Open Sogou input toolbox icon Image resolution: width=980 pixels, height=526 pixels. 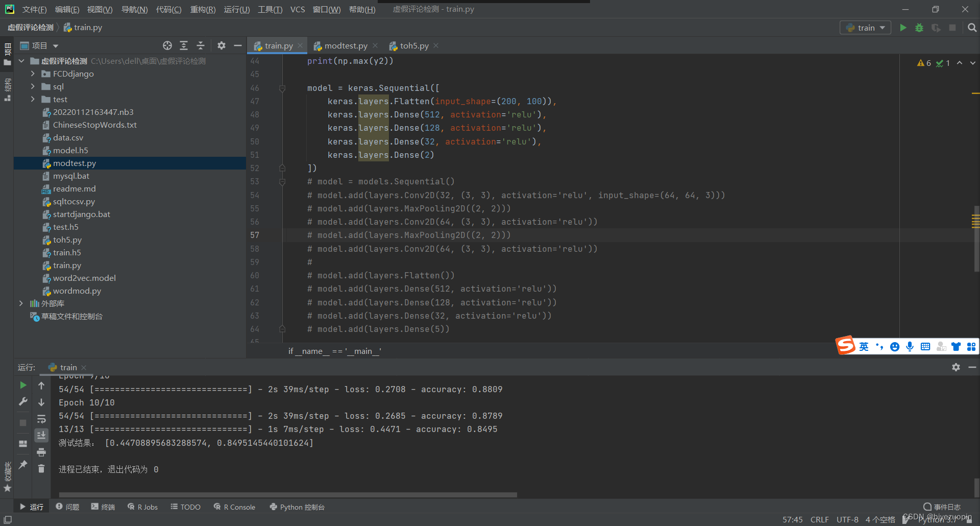[x=971, y=347]
